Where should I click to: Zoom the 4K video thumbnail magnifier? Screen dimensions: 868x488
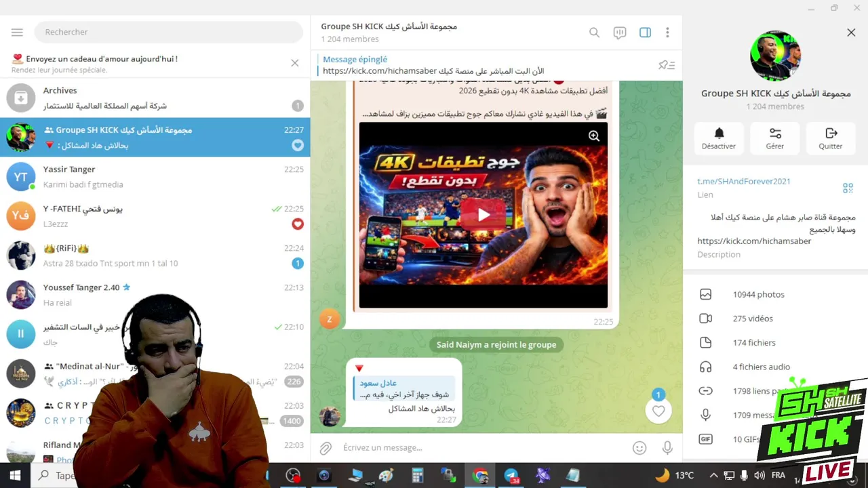594,136
